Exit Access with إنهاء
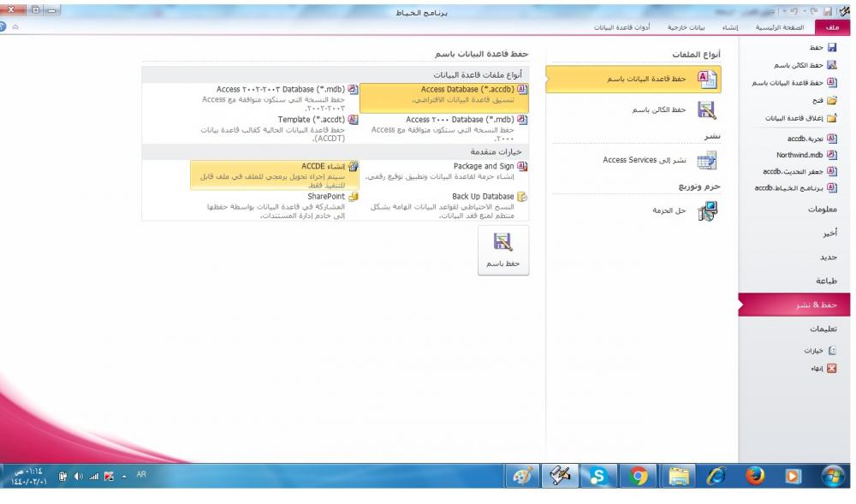856x504 pixels. 823,369
